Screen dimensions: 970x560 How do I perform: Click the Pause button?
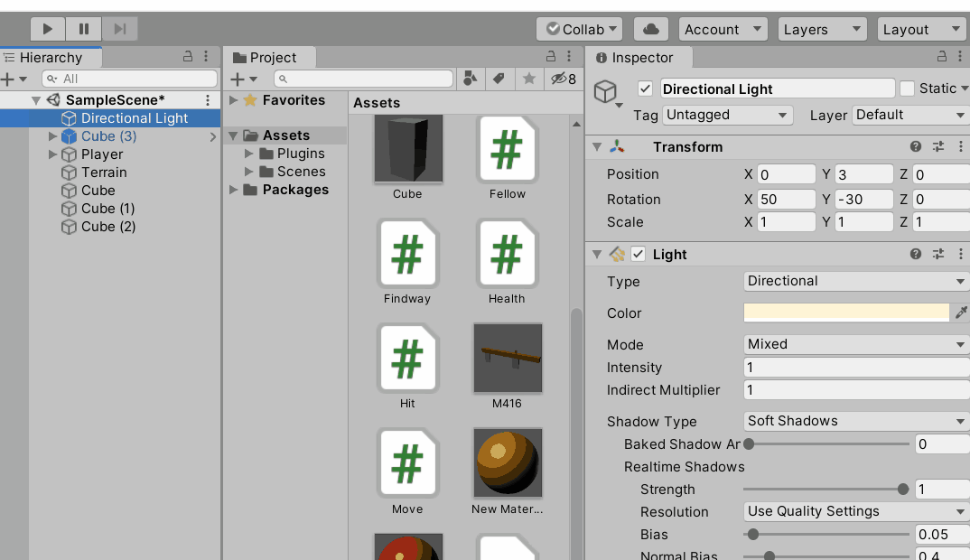click(x=84, y=29)
